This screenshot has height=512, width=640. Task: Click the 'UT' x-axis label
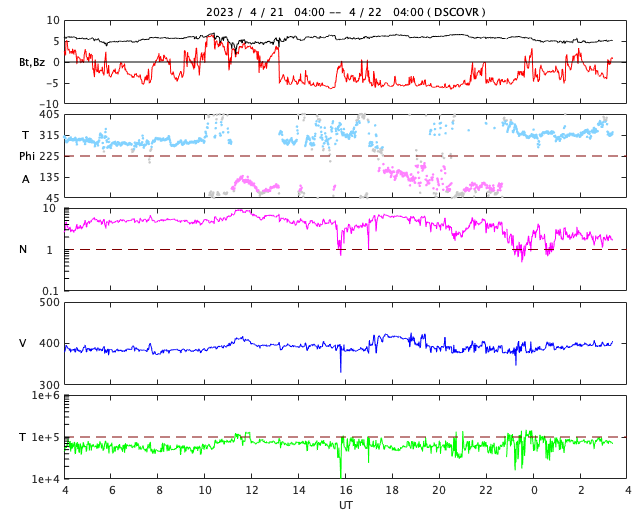345,505
